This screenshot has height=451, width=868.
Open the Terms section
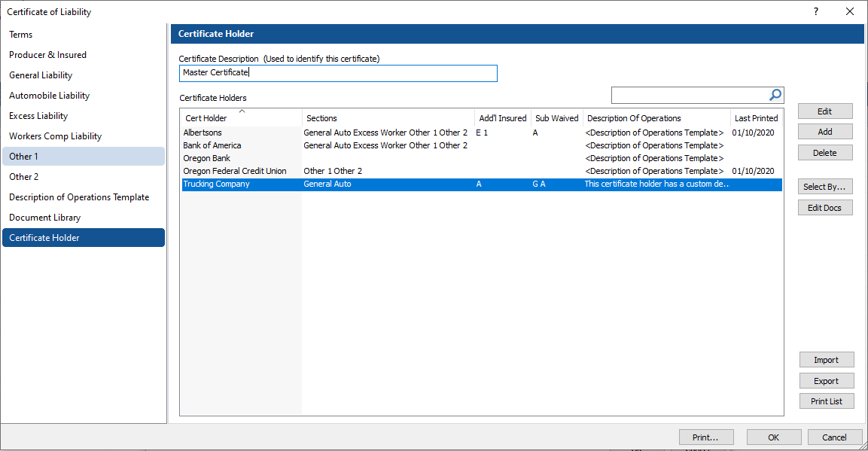click(84, 35)
